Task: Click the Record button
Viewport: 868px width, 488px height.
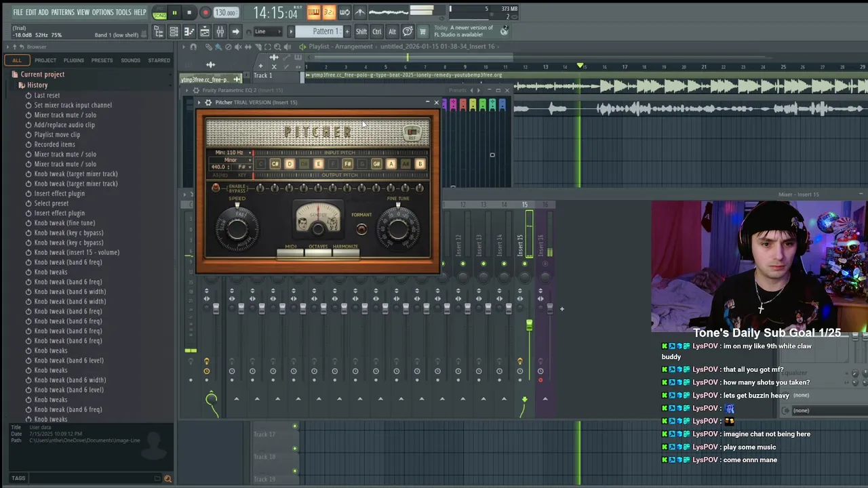Action: coord(205,13)
